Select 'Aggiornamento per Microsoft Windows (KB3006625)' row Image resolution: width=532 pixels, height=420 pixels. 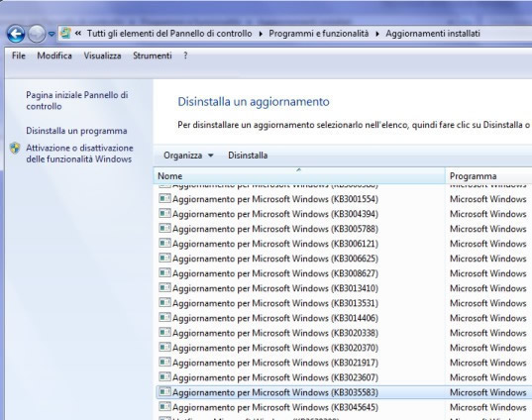click(x=344, y=259)
